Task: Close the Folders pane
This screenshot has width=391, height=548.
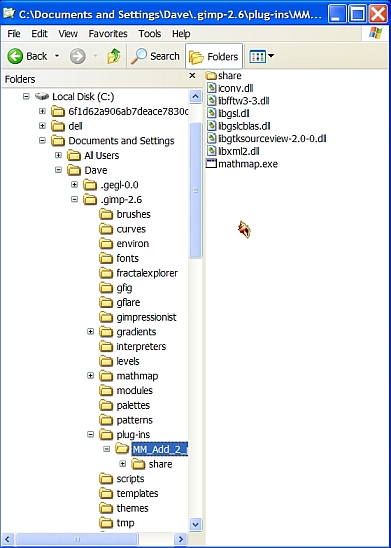Action: [192, 75]
